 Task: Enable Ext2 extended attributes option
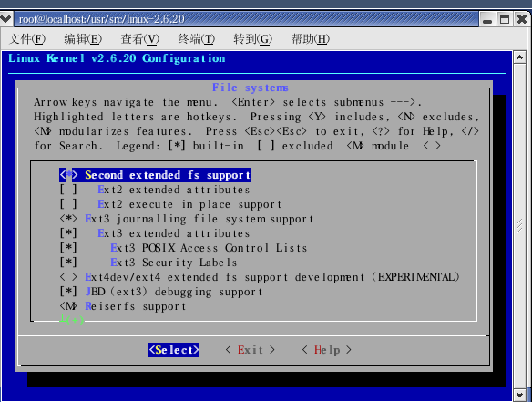tap(68, 190)
